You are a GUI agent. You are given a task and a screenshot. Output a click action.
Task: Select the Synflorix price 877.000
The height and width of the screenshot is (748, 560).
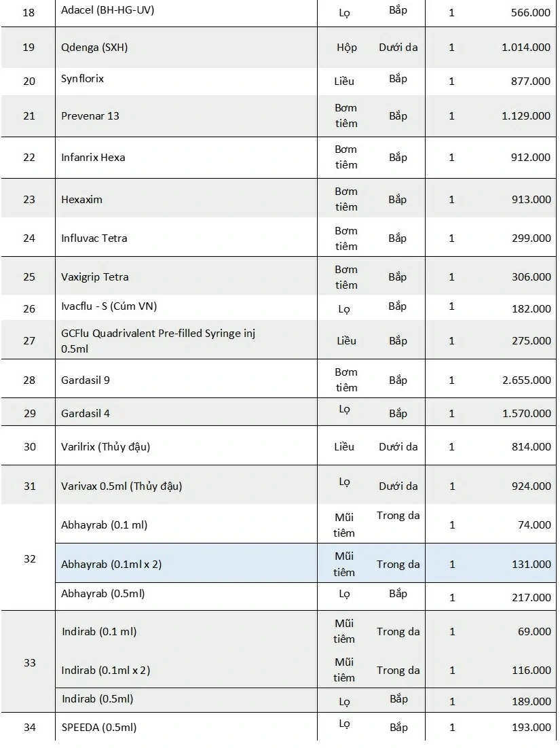531,81
